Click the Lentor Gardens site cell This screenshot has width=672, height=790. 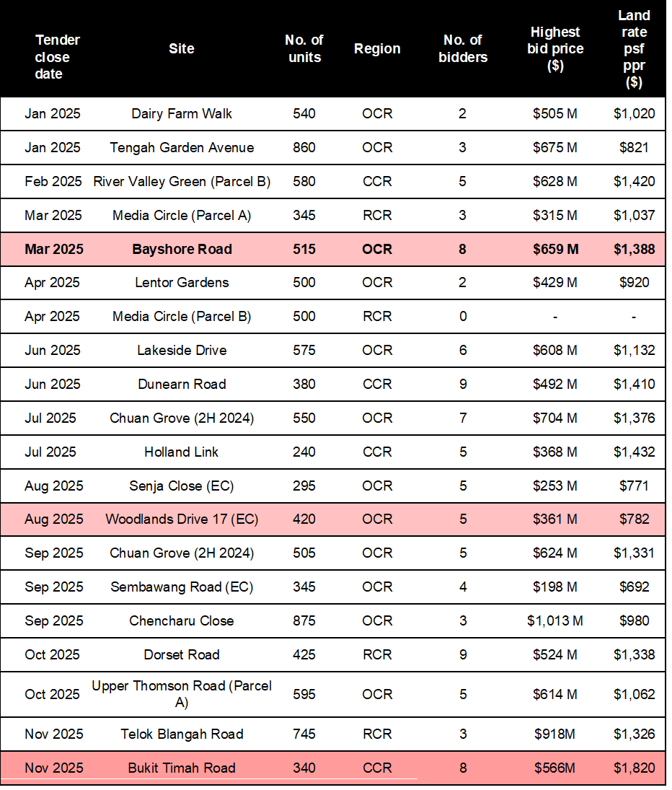[182, 283]
